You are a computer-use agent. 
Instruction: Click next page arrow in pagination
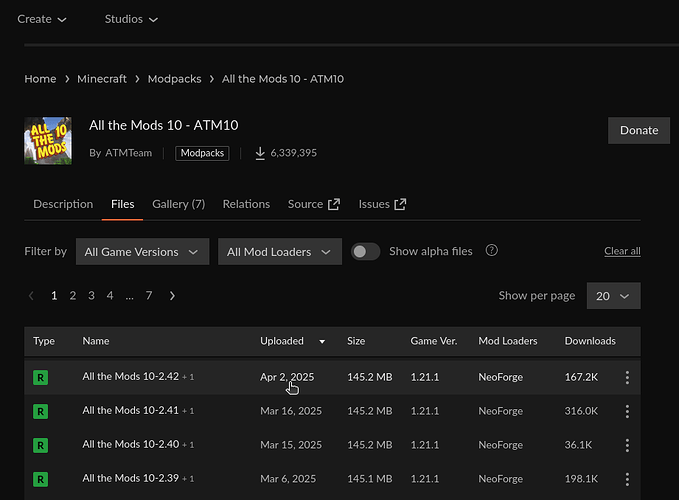point(172,296)
